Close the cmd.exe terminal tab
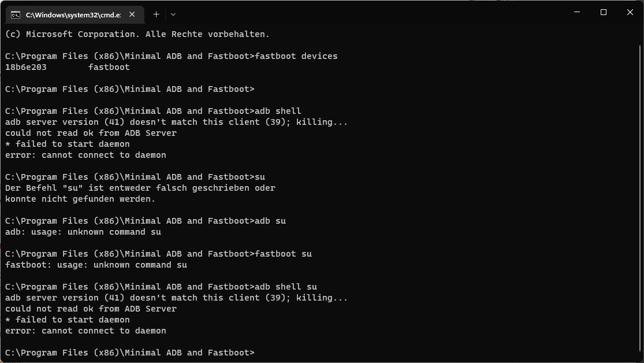Screen dimensions: 644x363 [x=132, y=14]
